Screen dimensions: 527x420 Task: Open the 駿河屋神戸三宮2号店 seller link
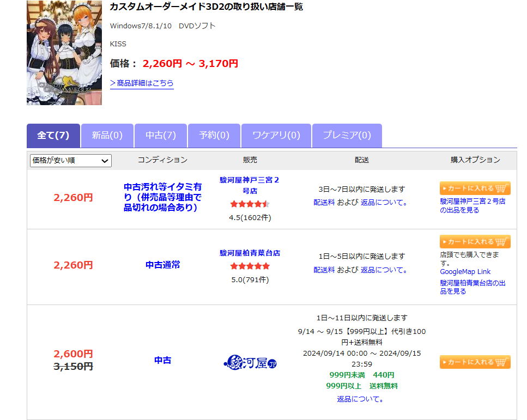(x=250, y=185)
